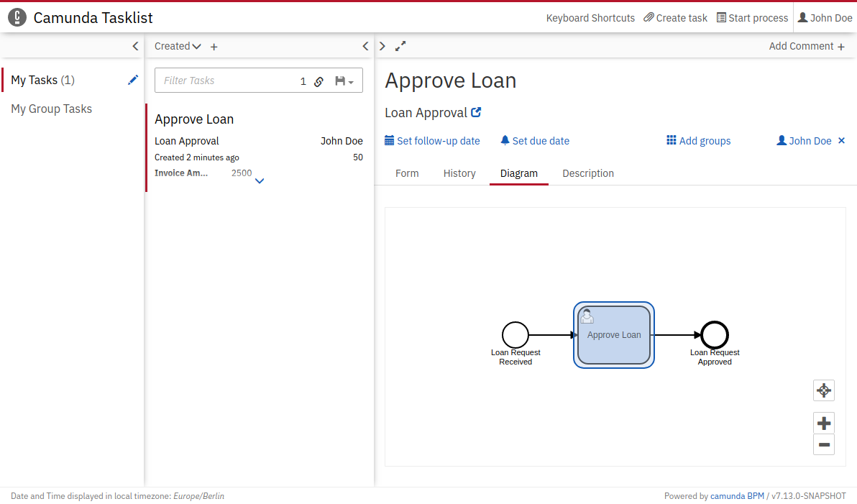
Task: Open Loan Approval process external link icon
Action: 476,112
